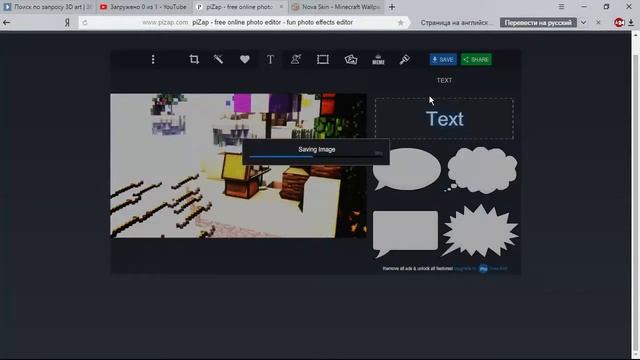
Task: Expand translation options dropdown arrow
Action: pos(584,23)
